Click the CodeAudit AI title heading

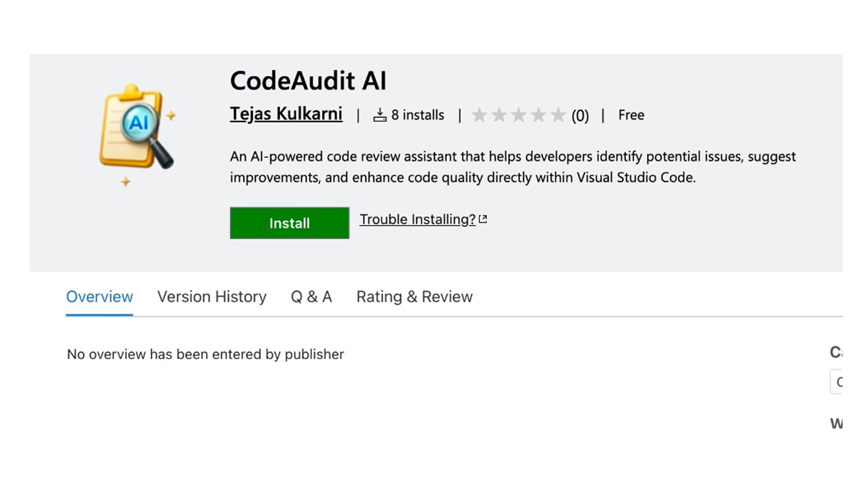(308, 81)
